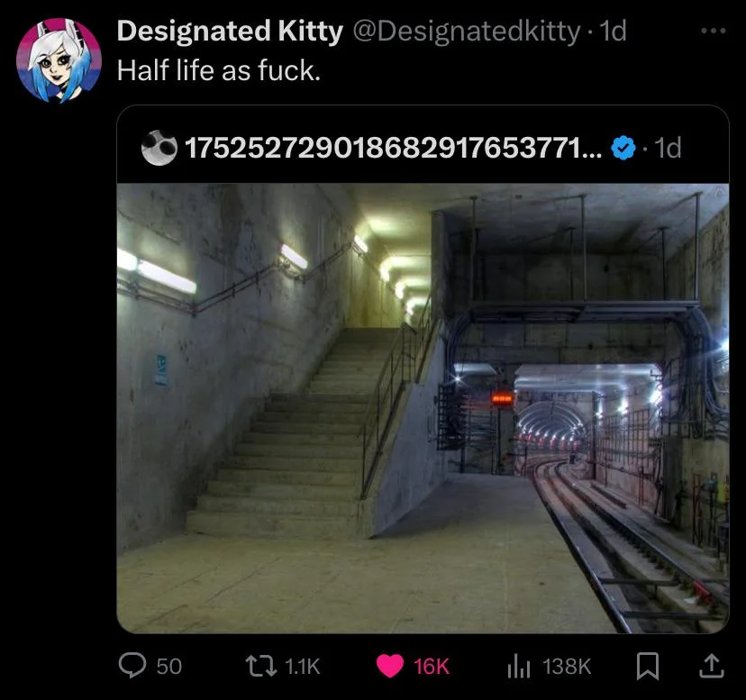Open the view analytics bar chart icon

click(519, 666)
